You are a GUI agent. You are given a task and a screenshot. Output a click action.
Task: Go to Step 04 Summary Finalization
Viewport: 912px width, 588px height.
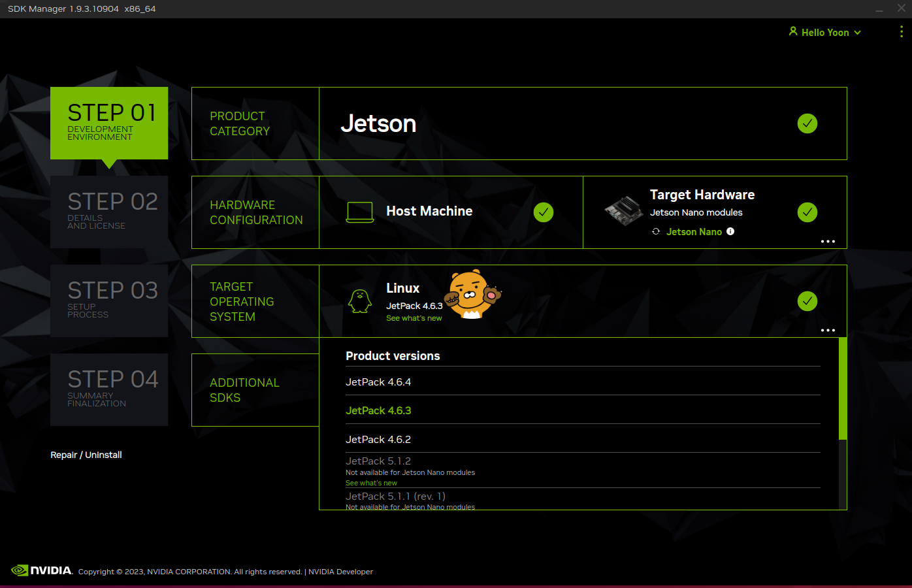click(x=109, y=389)
